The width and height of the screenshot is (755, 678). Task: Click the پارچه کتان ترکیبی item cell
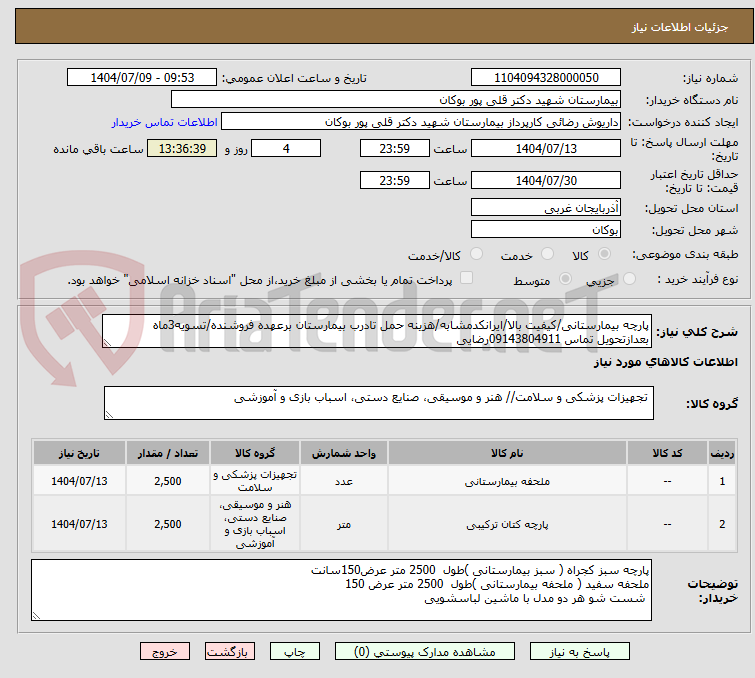tap(507, 524)
